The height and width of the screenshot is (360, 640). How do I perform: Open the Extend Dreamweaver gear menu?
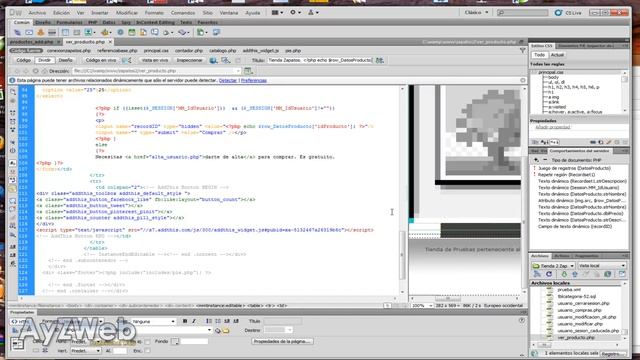pyautogui.click(x=295, y=13)
